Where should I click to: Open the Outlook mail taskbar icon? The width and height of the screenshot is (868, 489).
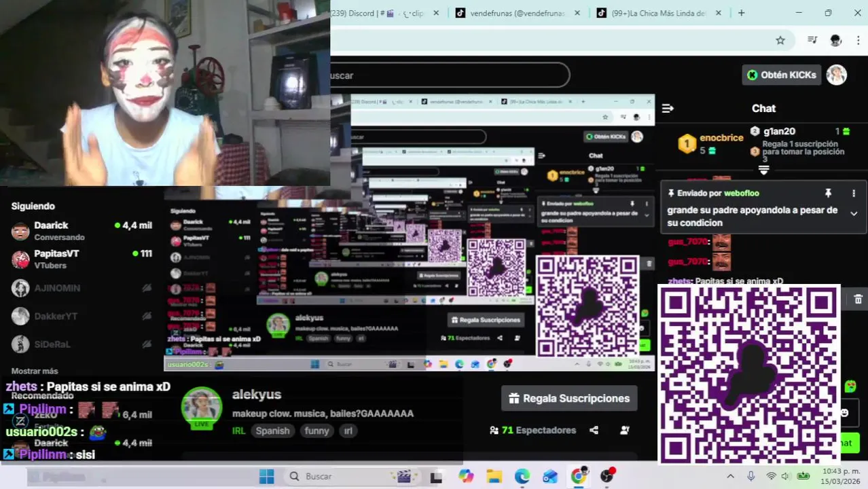[x=550, y=477]
